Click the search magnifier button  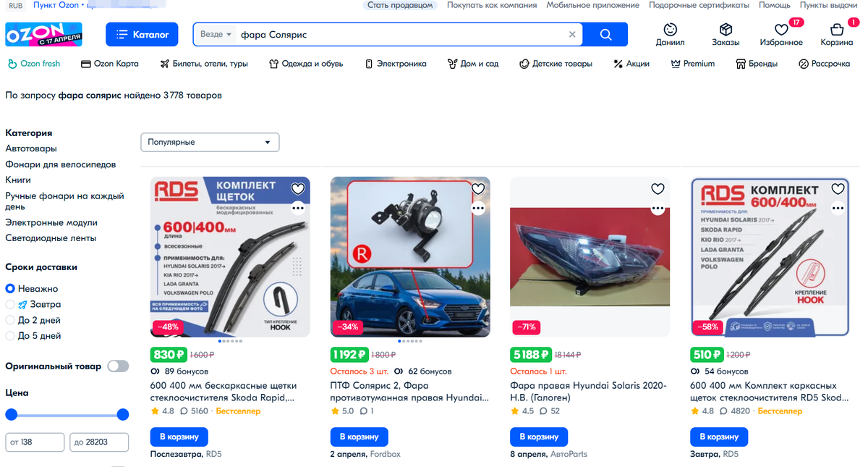[605, 35]
